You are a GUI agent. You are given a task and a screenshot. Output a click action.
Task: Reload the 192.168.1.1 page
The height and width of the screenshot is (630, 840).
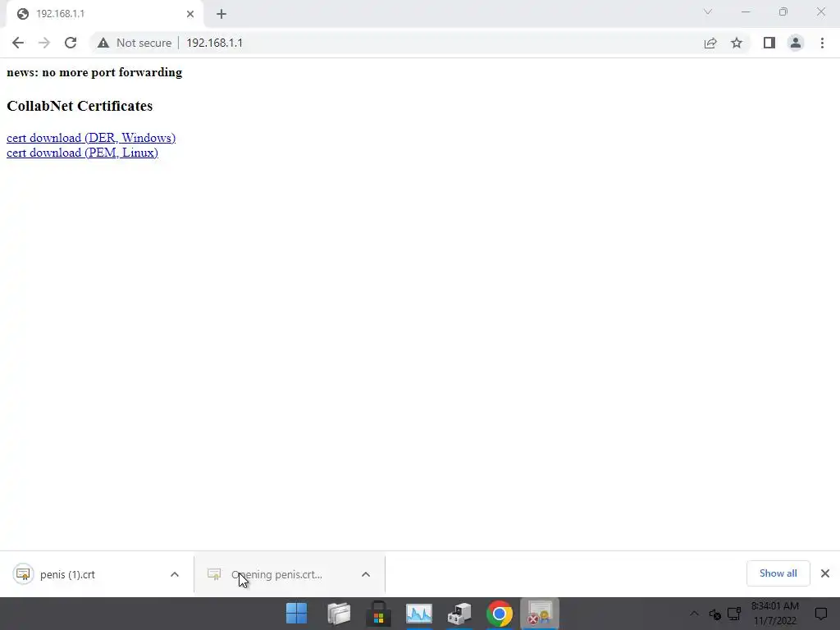71,43
